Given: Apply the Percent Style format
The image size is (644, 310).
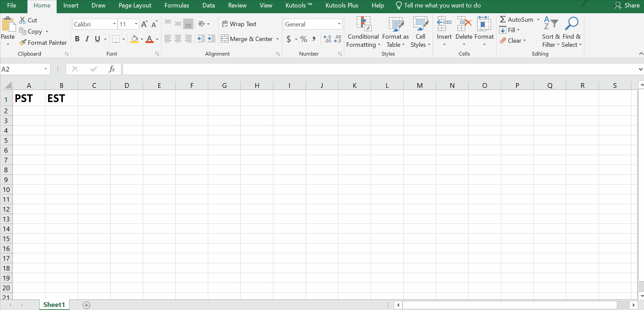Looking at the screenshot, I should click(x=304, y=39).
